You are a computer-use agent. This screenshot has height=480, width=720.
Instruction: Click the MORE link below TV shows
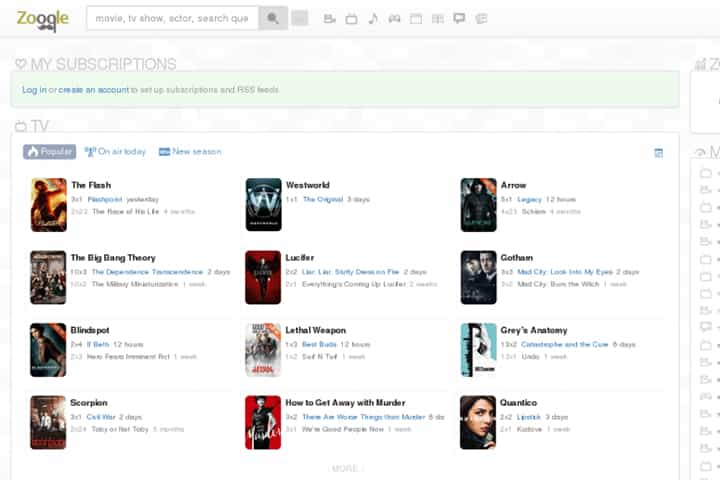pos(345,469)
